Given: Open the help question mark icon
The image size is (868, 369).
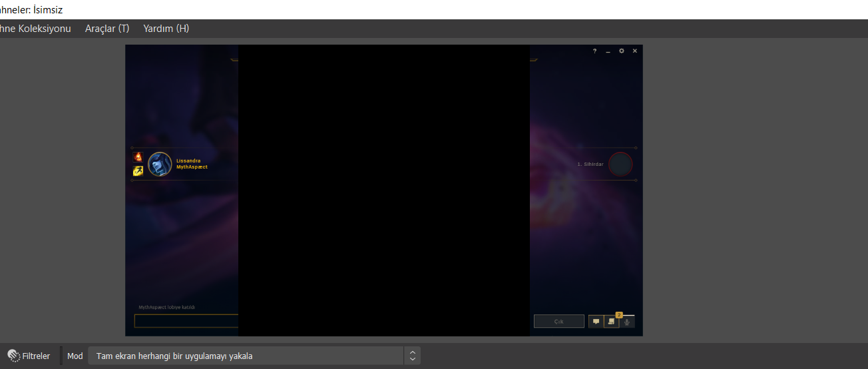Looking at the screenshot, I should coord(594,51).
